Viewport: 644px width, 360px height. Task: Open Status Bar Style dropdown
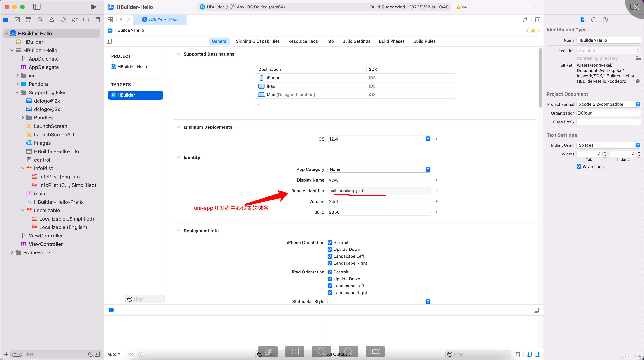pyautogui.click(x=379, y=302)
